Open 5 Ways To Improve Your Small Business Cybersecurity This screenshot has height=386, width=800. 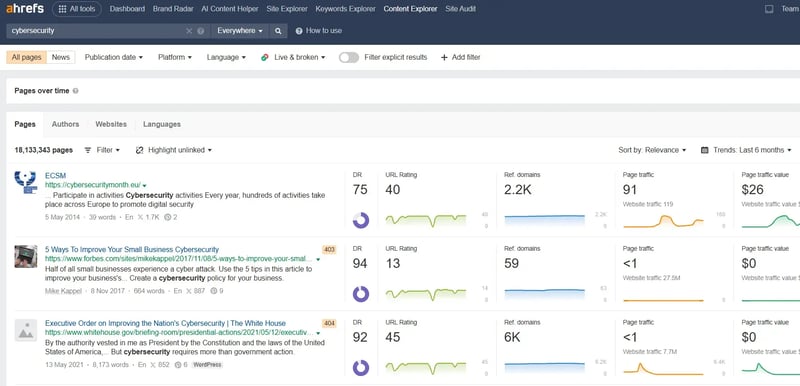coord(132,250)
